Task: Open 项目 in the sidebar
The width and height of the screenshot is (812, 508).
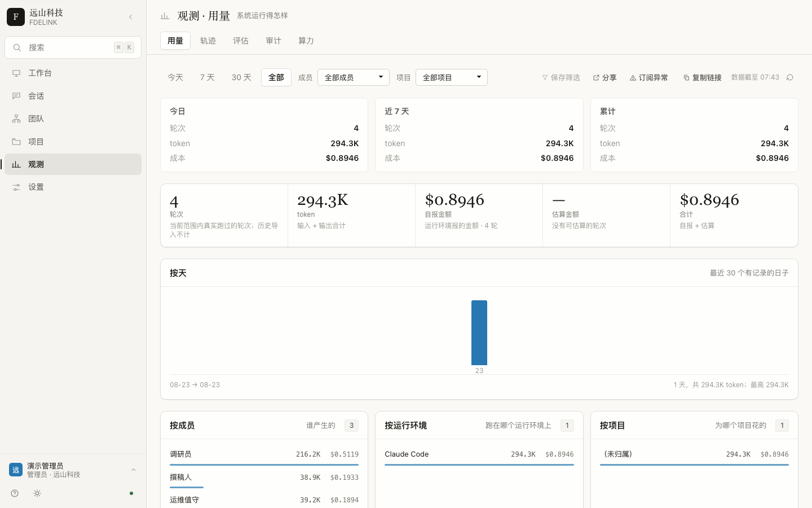Action: point(73,142)
